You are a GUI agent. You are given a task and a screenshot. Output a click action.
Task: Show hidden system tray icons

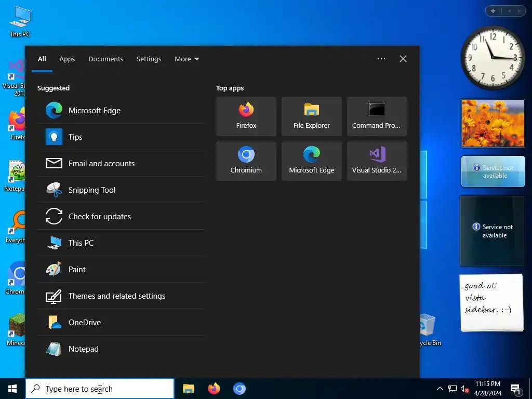pos(440,389)
